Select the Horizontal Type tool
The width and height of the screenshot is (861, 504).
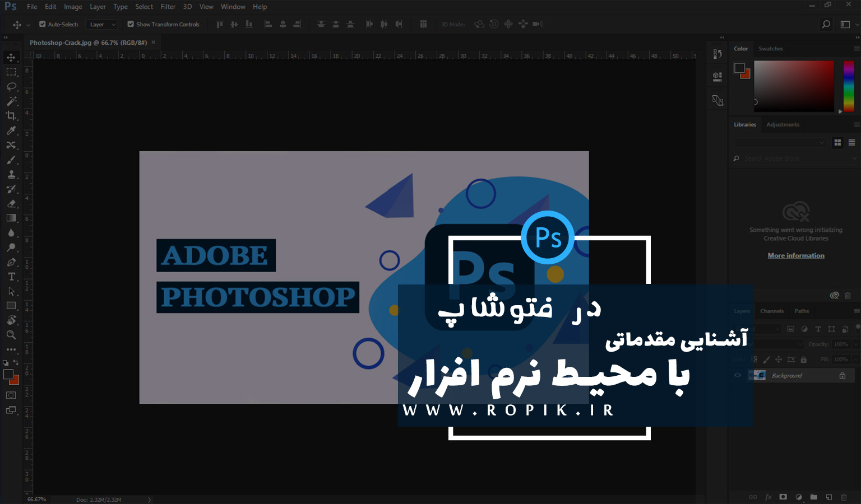pos(11,277)
